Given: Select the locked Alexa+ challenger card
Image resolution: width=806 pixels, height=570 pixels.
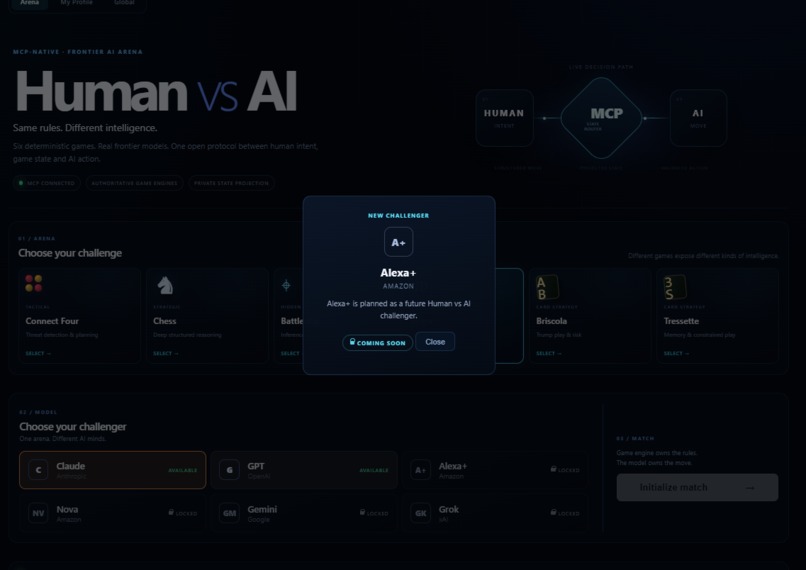Looking at the screenshot, I should [495, 470].
